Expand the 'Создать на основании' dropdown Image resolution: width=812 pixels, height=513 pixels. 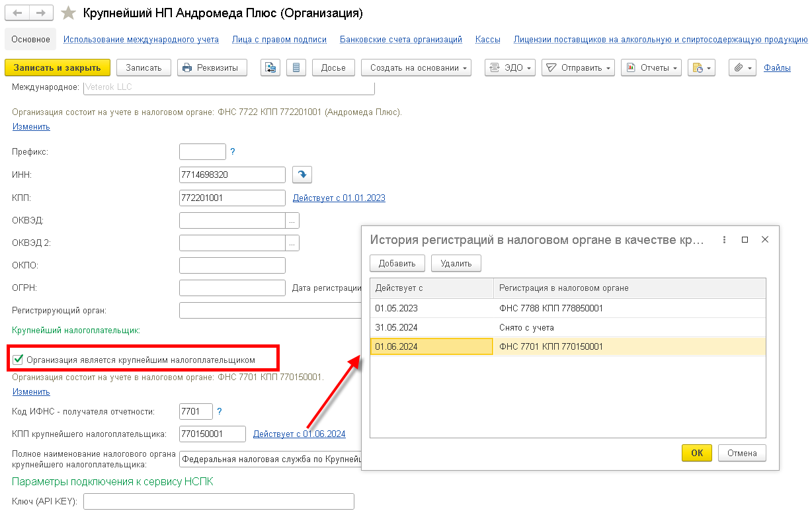(416, 67)
